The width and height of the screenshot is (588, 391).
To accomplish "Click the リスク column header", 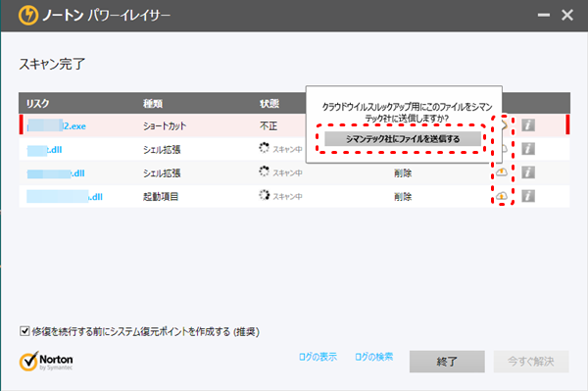I will pos(37,103).
